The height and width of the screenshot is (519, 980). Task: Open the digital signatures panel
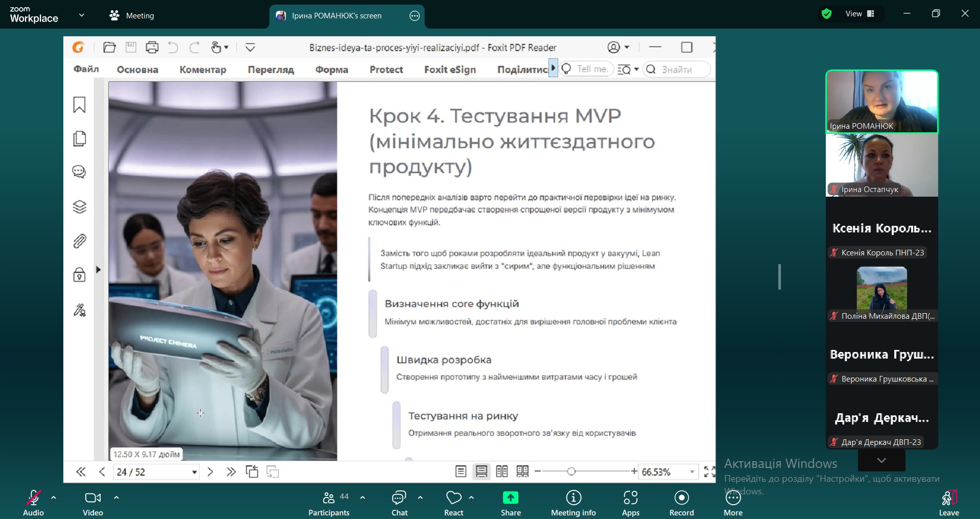coord(80,311)
